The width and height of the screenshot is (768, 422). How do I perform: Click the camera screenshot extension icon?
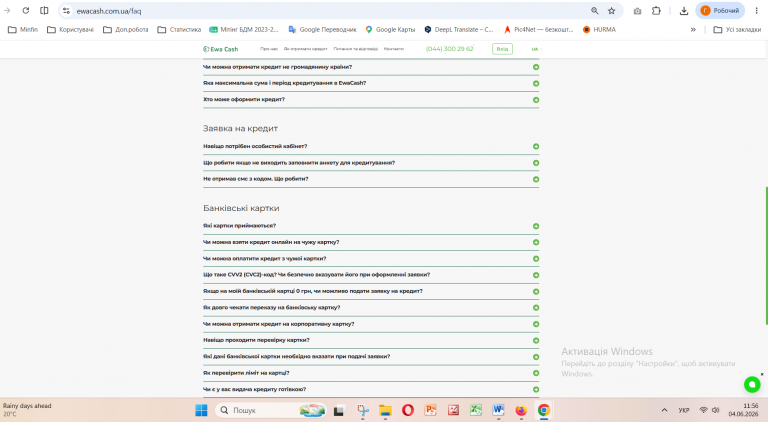(x=637, y=11)
